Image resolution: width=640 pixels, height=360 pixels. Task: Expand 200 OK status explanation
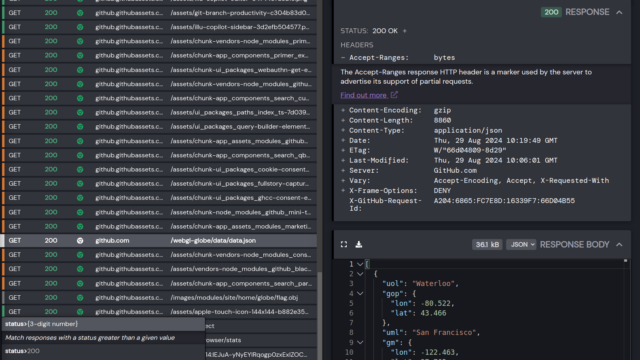click(x=404, y=31)
